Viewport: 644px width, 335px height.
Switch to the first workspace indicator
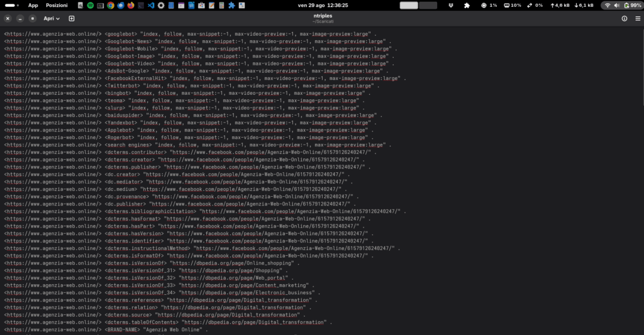(409, 5)
